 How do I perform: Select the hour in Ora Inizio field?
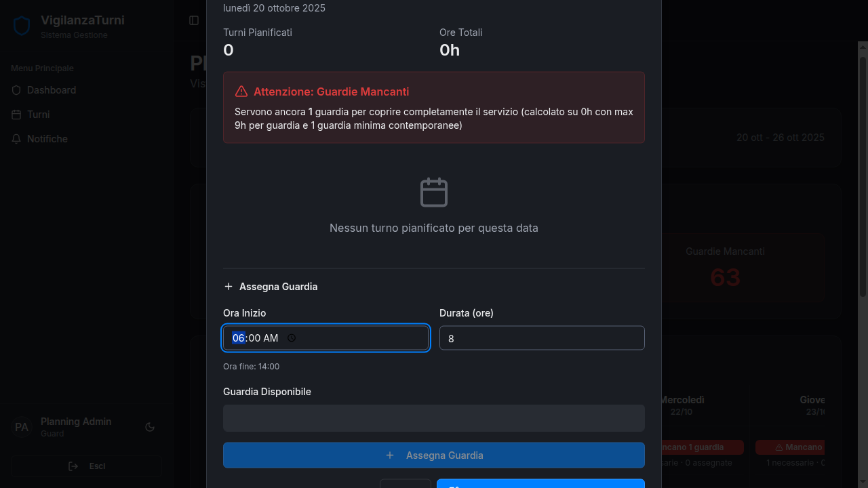tap(238, 338)
